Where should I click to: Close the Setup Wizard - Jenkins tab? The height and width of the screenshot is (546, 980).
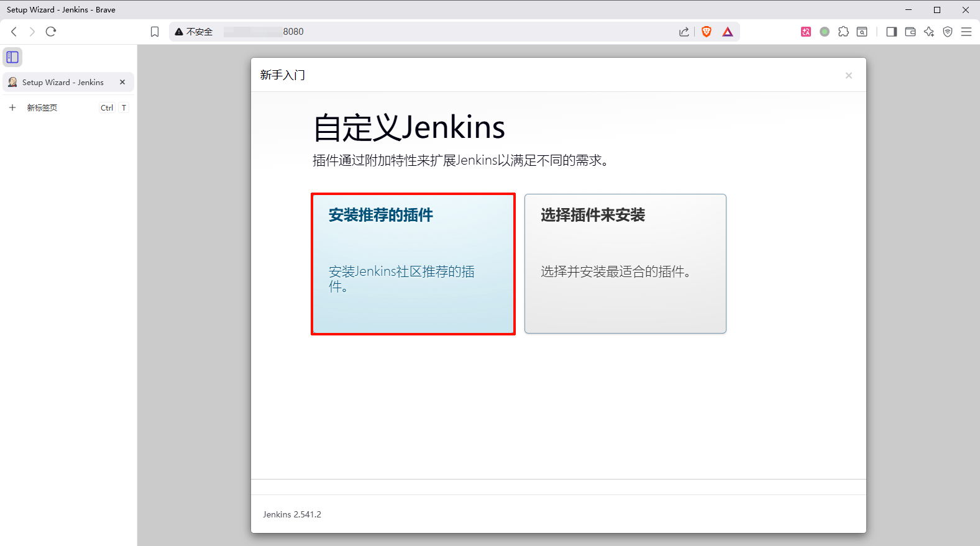pos(122,82)
